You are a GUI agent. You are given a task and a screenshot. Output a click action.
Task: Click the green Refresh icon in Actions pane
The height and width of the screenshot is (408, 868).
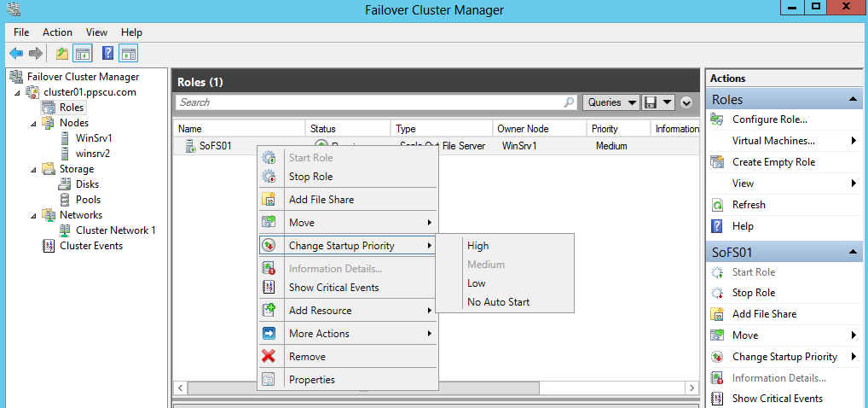(717, 205)
